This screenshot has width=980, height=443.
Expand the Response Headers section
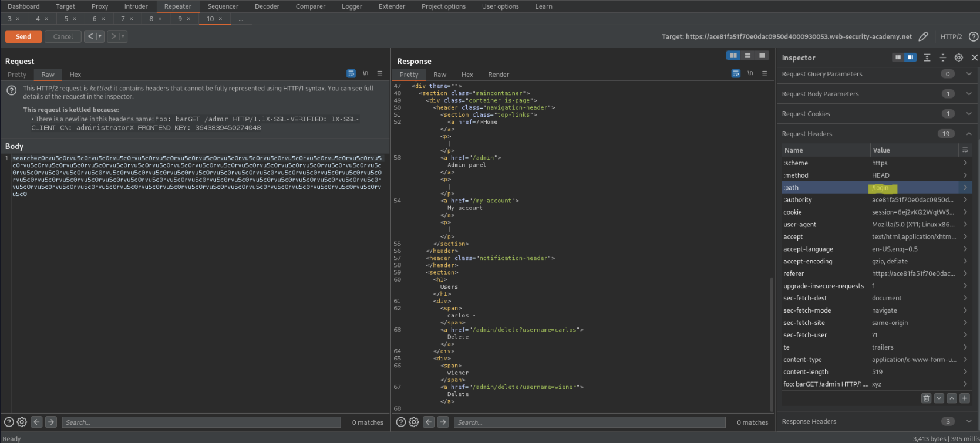point(969,421)
